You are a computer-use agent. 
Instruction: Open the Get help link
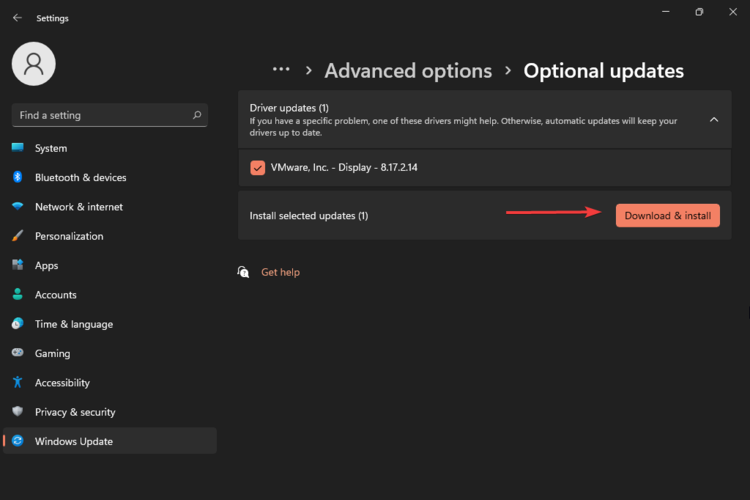pyautogui.click(x=280, y=272)
